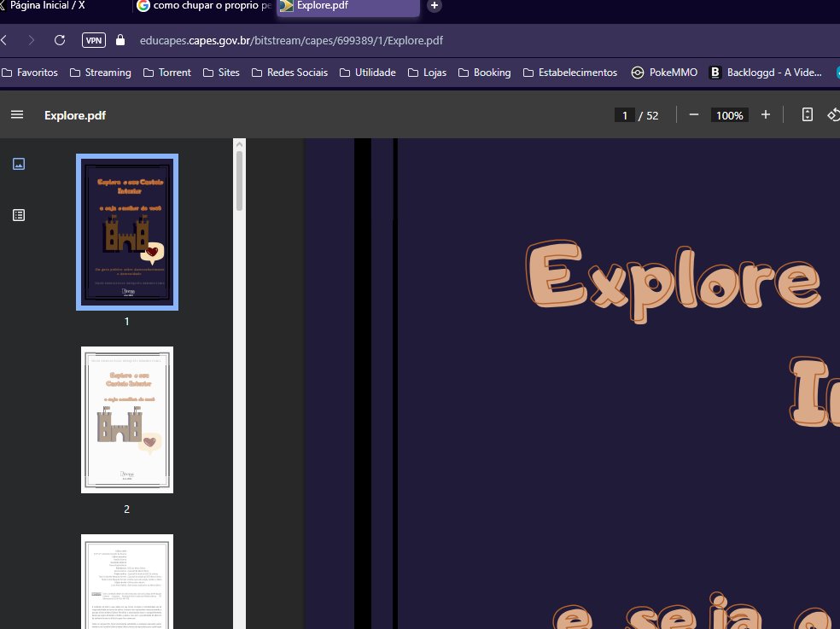The width and height of the screenshot is (840, 629).
Task: Go back to previous page in browser
Action: click(x=4, y=40)
